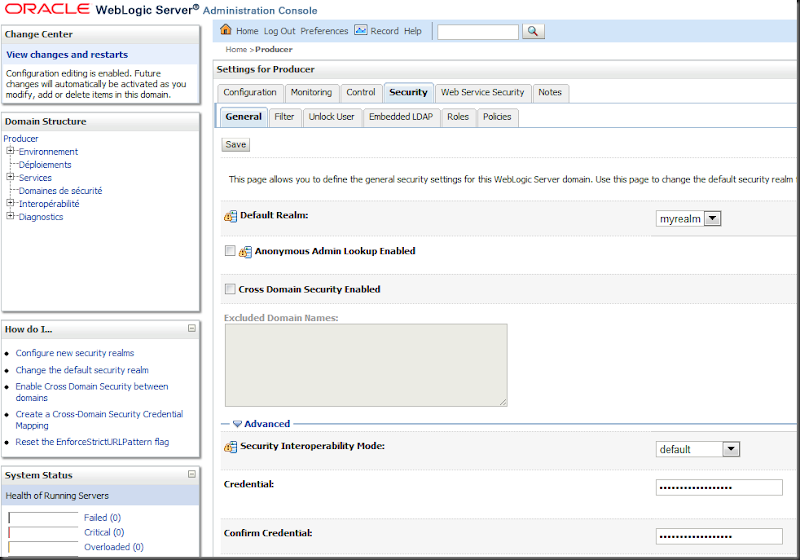Select the General sub-tab

243,117
